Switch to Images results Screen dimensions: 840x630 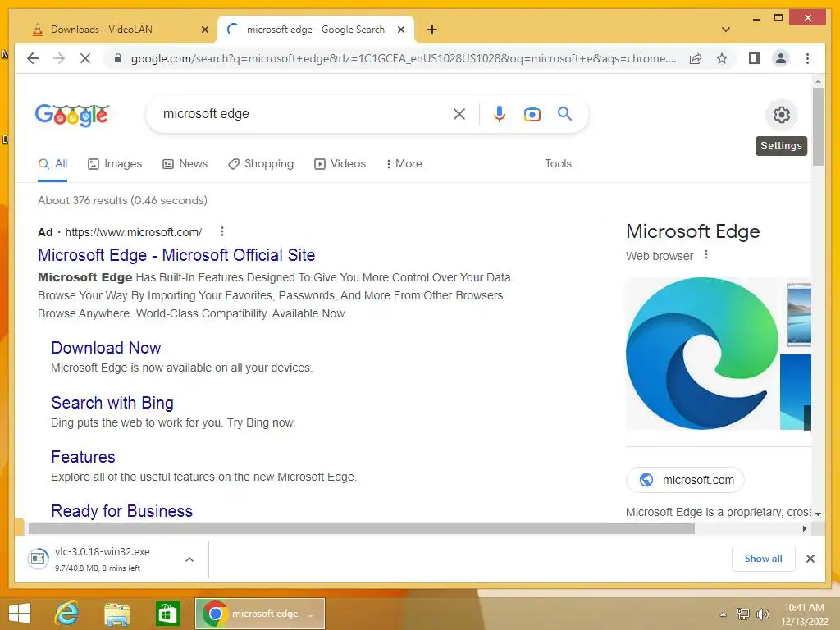click(115, 164)
